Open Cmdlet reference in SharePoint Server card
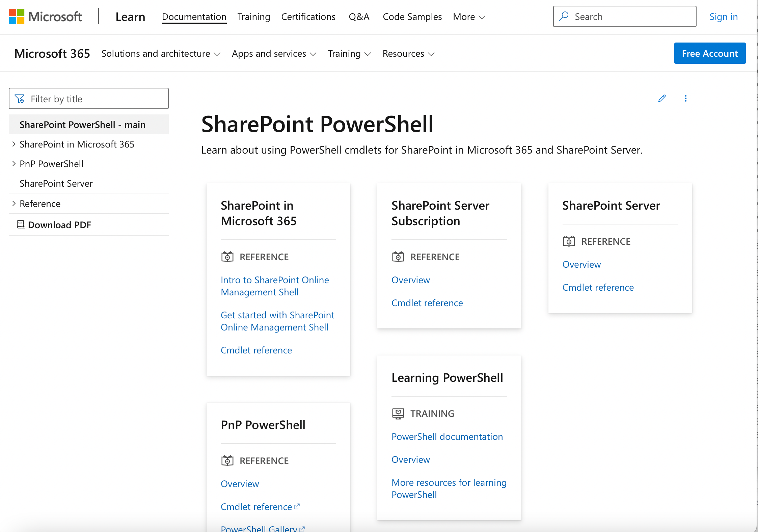This screenshot has width=758, height=532. coord(598,287)
